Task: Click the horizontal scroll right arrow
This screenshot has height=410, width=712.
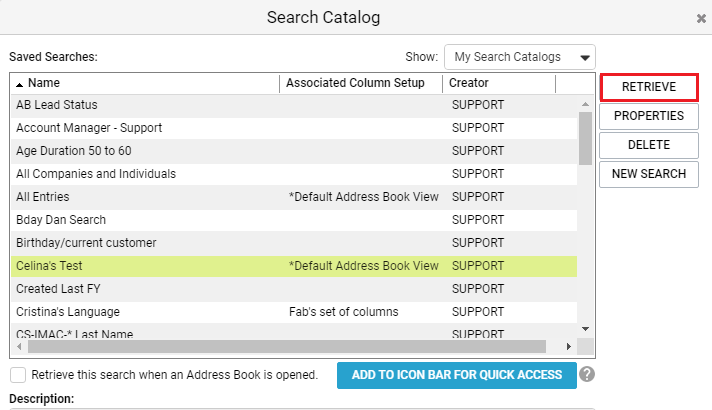Action: 569,346
